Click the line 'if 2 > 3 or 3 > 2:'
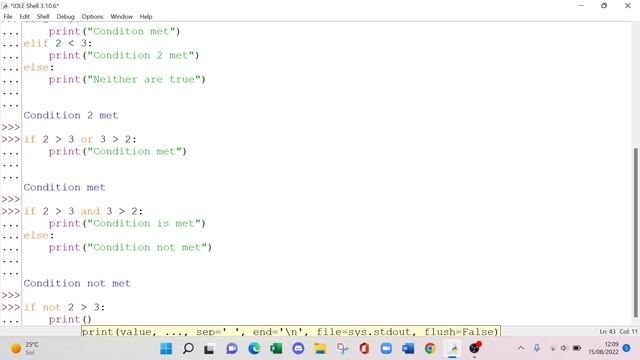 (x=80, y=140)
